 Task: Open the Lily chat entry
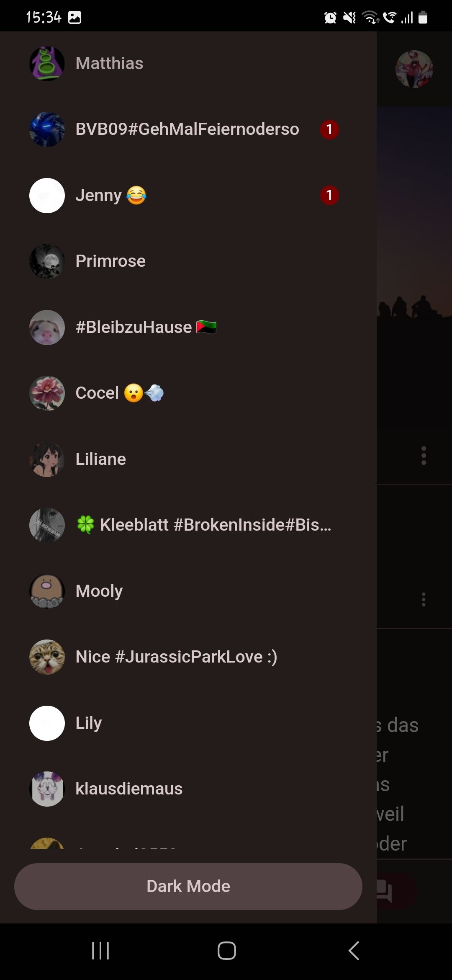[x=188, y=723]
